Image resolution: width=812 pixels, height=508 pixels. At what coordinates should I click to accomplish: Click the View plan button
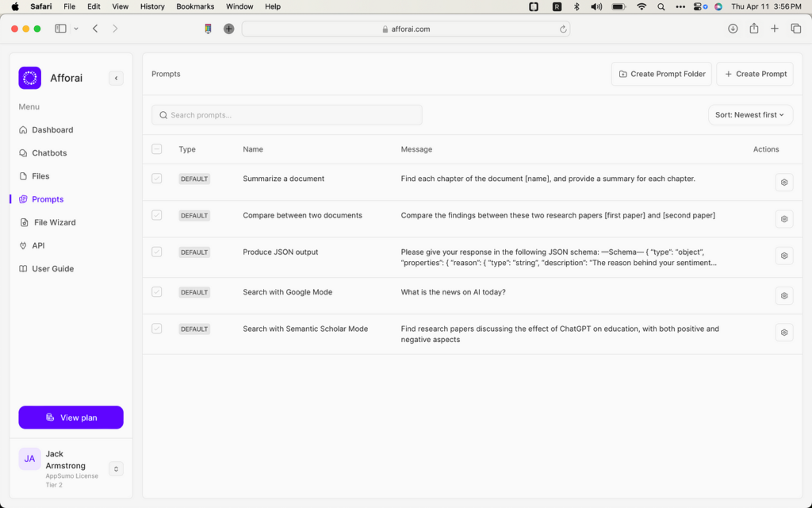(71, 418)
